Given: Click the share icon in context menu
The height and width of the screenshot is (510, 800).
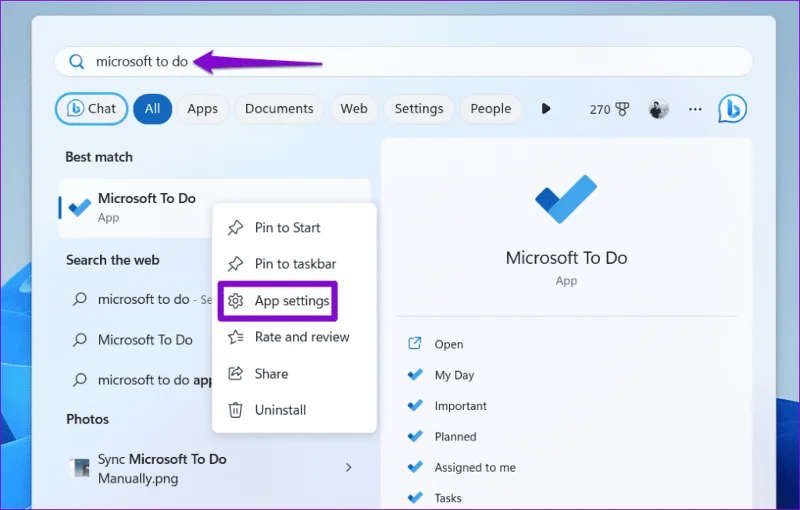Looking at the screenshot, I should (x=235, y=374).
